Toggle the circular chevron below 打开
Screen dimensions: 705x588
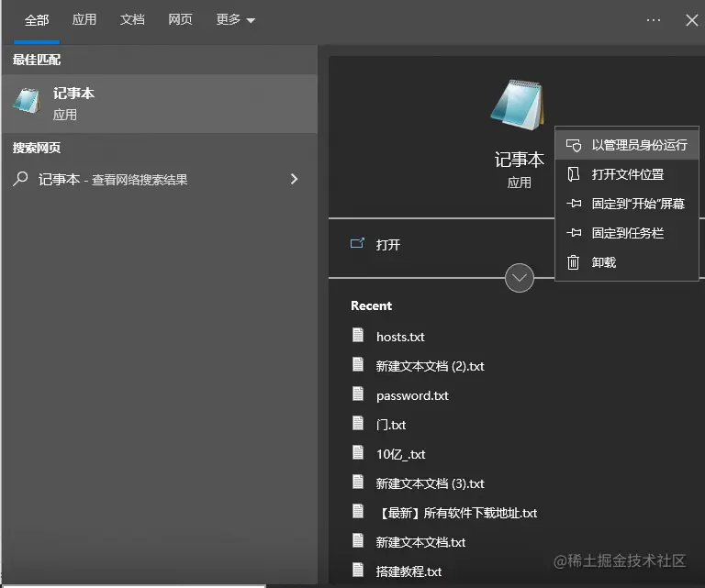pos(520,278)
